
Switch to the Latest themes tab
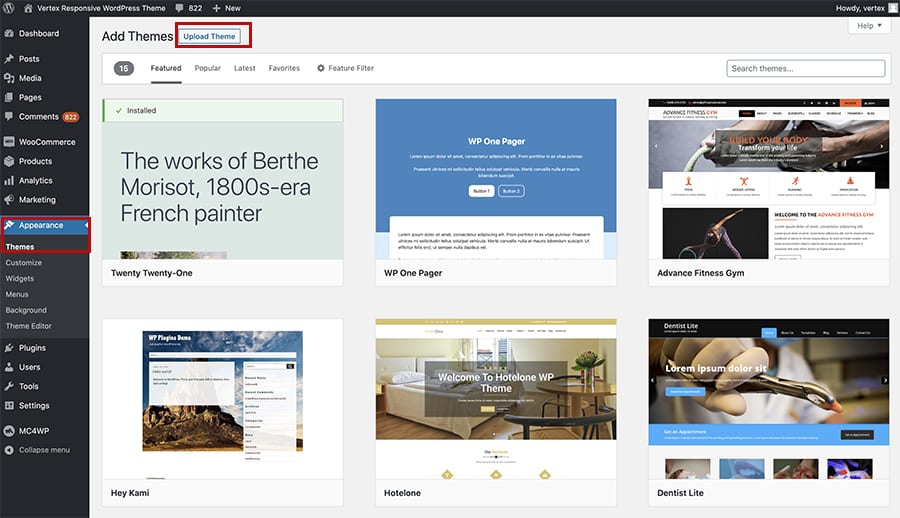pos(245,68)
